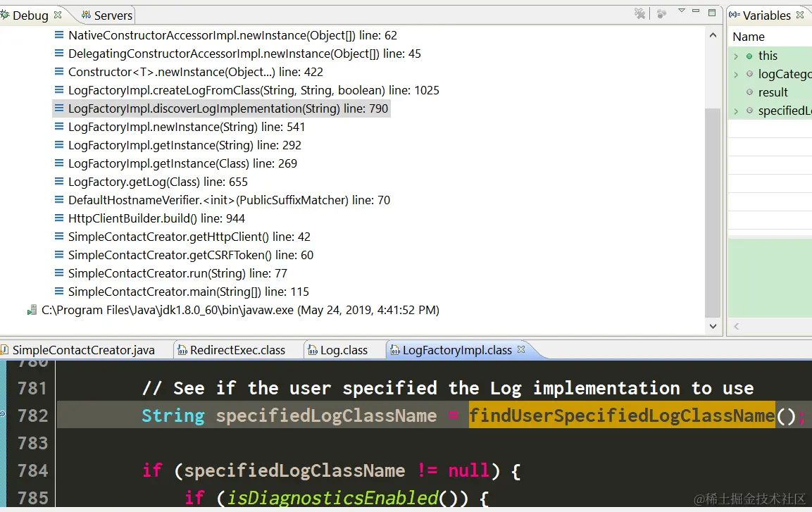Select frame SimpleContactCreator.getCSRFToken() line 60
The height and width of the screenshot is (512, 812).
pos(191,255)
